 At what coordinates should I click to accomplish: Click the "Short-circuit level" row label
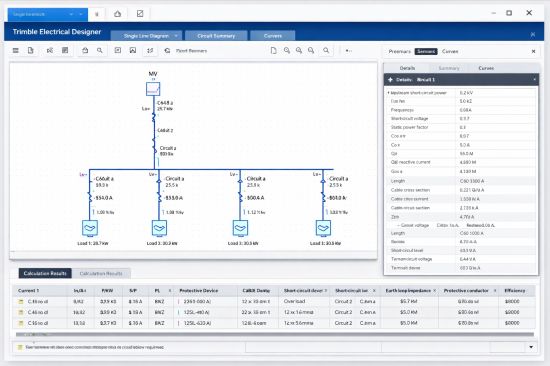(x=407, y=250)
